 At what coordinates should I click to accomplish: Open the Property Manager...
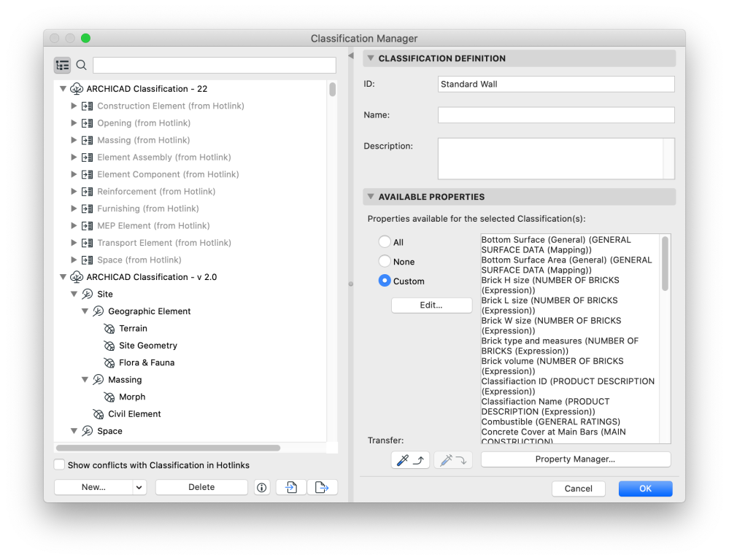pyautogui.click(x=576, y=459)
